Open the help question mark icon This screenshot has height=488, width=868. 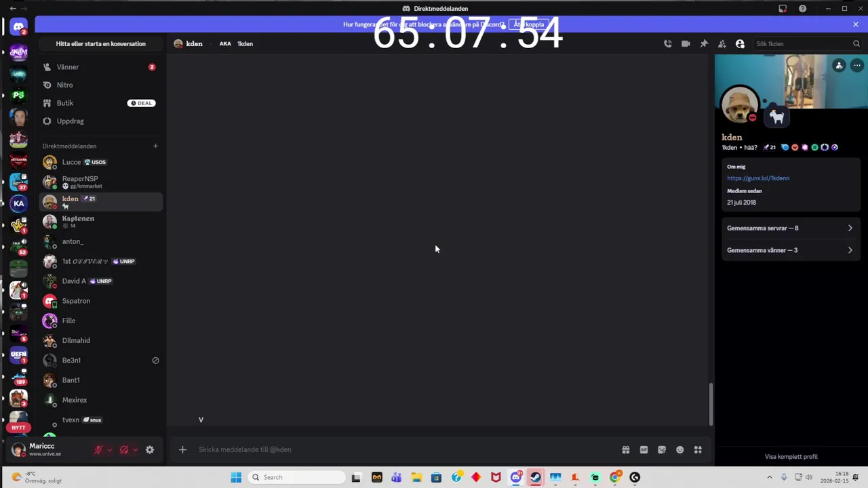tap(803, 9)
